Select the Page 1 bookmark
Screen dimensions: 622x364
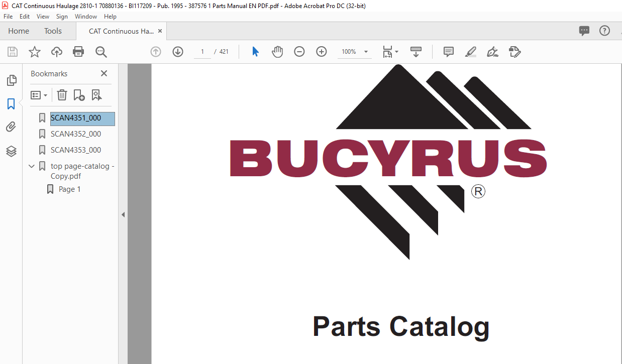coord(70,189)
